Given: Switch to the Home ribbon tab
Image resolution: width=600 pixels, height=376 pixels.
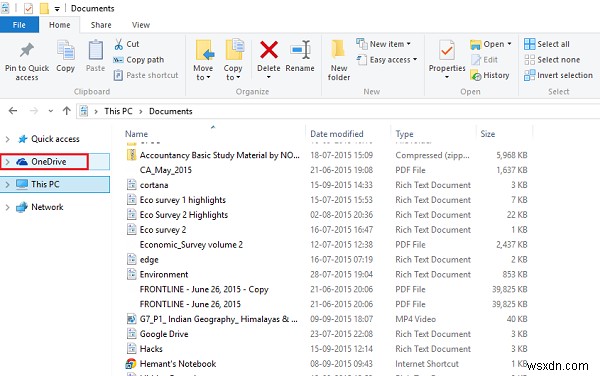Looking at the screenshot, I should [x=59, y=25].
